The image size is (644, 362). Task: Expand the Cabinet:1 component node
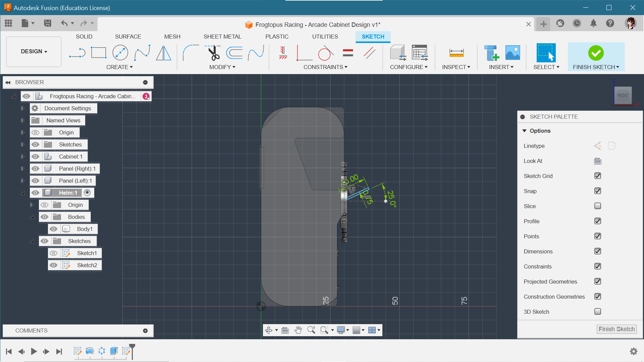click(22, 157)
